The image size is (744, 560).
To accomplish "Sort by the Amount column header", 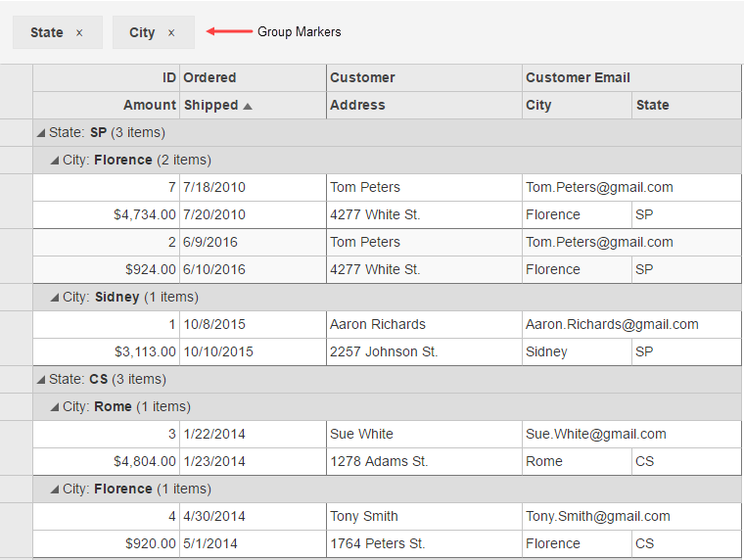I will (x=149, y=105).
